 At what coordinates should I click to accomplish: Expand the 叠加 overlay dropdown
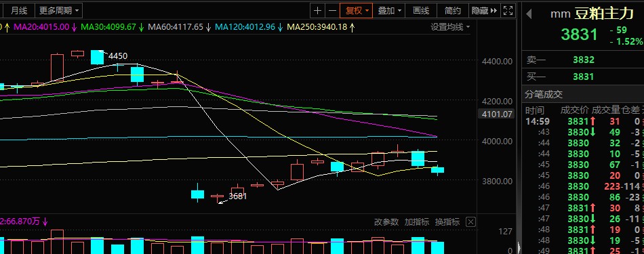tap(389, 11)
